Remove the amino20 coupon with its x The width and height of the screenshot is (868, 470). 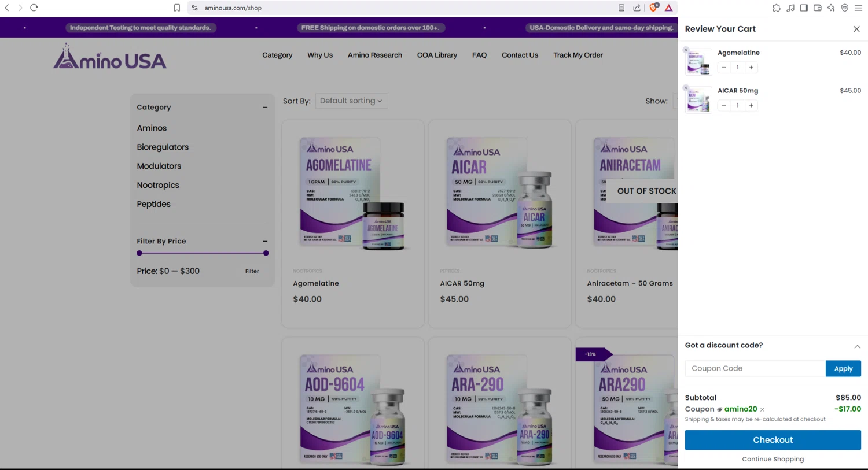762,410
